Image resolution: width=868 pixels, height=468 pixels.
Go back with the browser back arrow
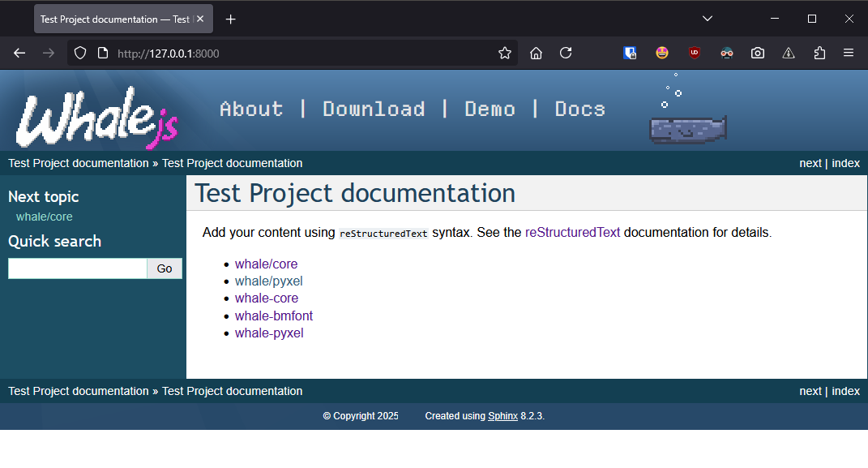coord(19,54)
